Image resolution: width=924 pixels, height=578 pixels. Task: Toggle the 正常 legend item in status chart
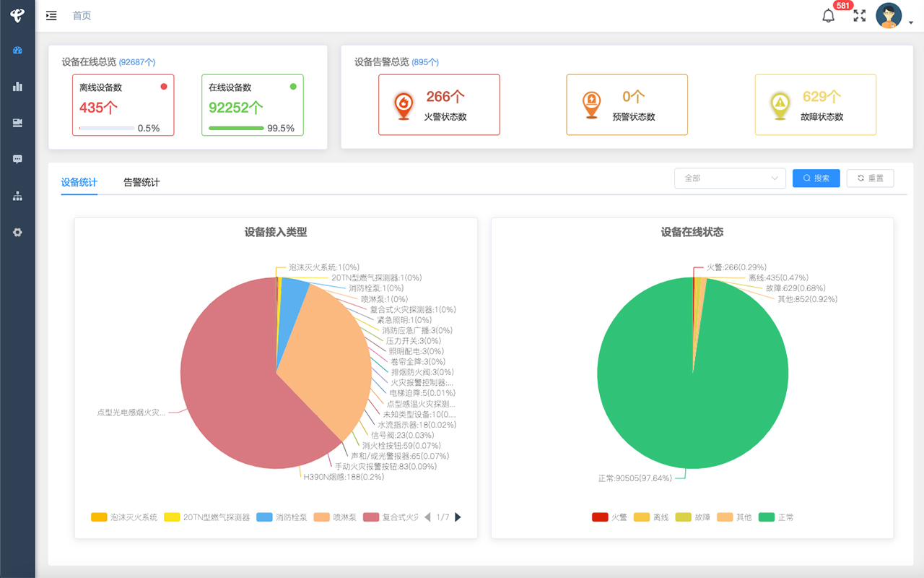point(776,517)
